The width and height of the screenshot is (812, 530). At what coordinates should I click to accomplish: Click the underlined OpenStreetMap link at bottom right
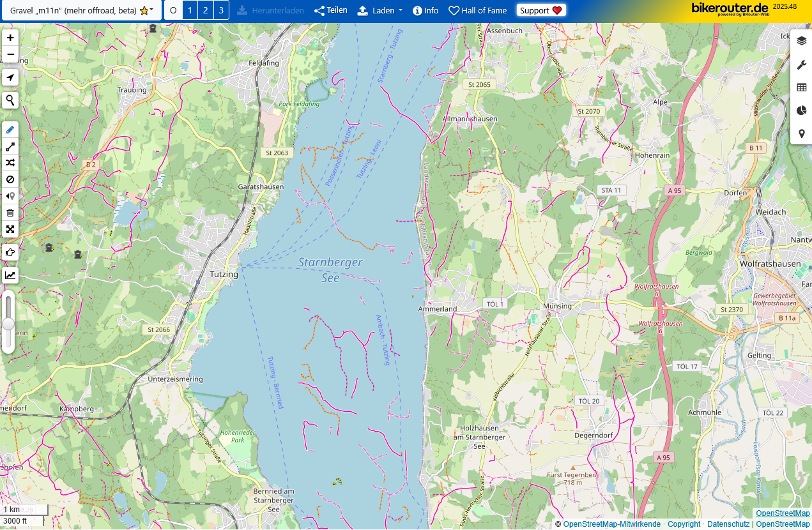(x=783, y=513)
